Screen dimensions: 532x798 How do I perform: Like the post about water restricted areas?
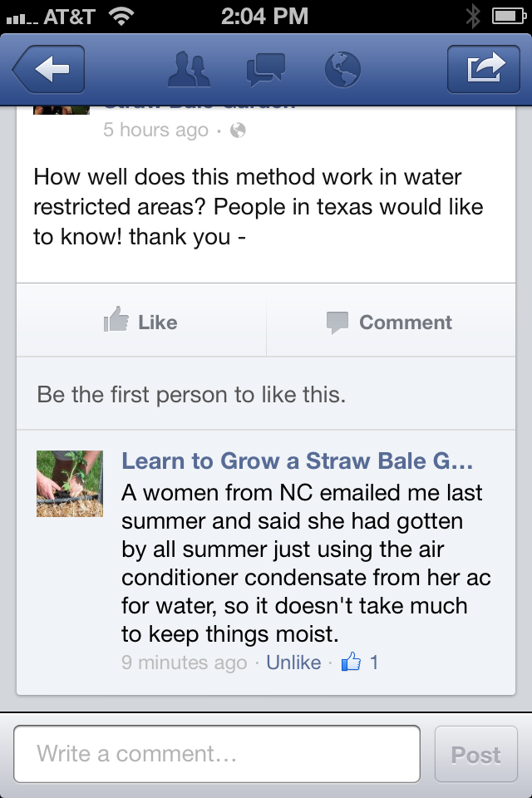click(140, 322)
